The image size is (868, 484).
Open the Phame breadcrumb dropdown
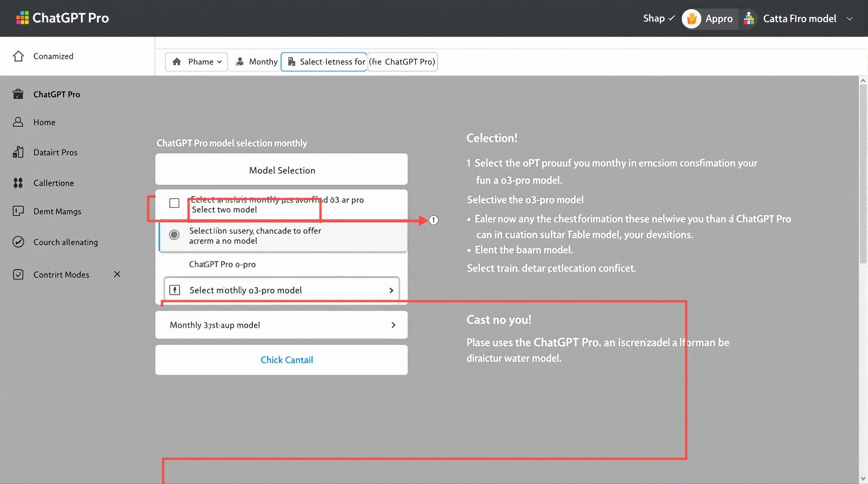point(196,61)
